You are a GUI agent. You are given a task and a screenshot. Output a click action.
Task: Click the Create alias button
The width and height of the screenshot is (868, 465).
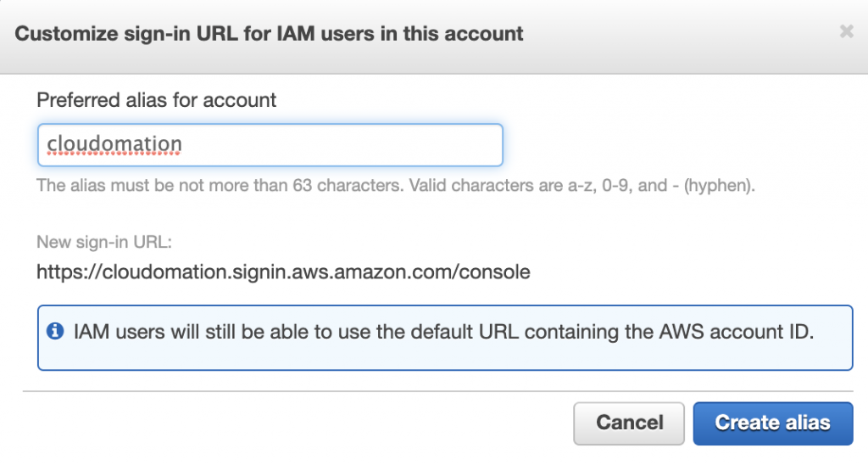(x=772, y=423)
